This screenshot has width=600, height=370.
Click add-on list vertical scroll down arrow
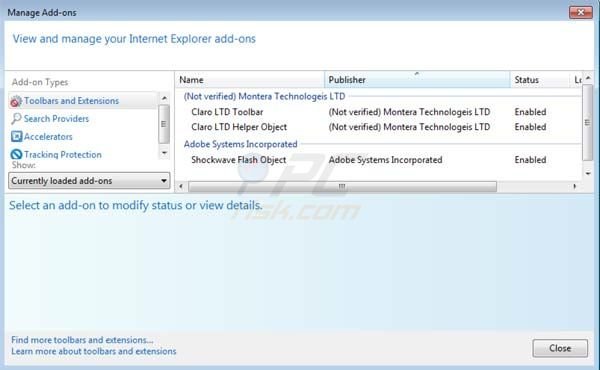point(588,174)
